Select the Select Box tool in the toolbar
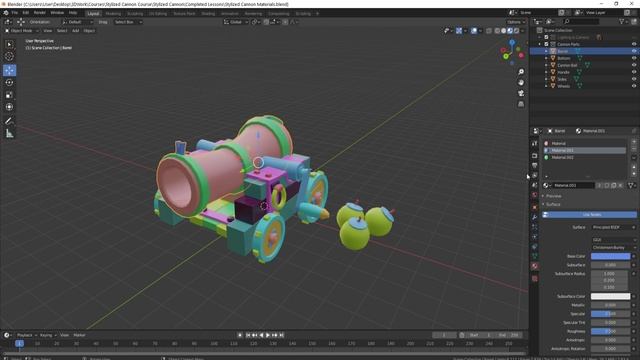This screenshot has height=360, width=640. click(x=9, y=44)
